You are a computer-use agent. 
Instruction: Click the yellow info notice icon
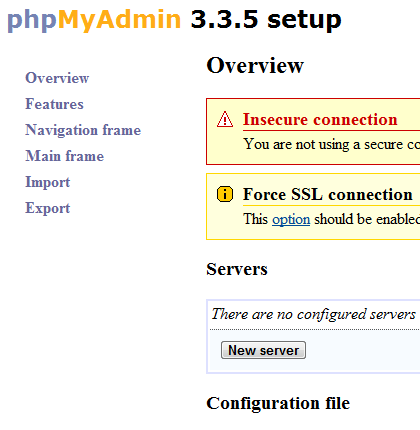225,194
